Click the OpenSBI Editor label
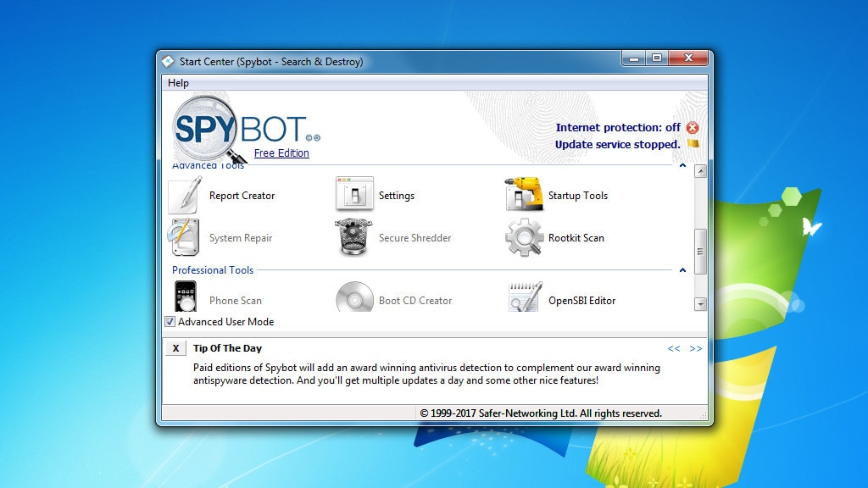This screenshot has height=488, width=868. pyautogui.click(x=581, y=301)
